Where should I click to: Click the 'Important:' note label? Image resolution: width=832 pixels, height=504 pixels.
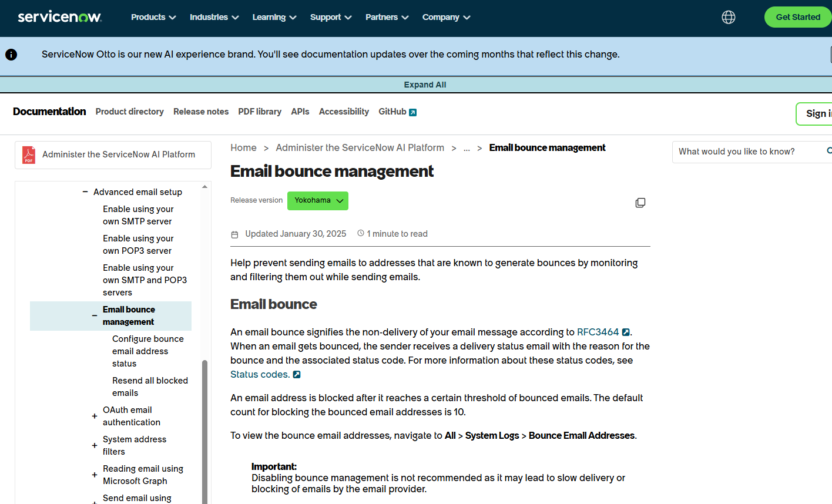(274, 467)
